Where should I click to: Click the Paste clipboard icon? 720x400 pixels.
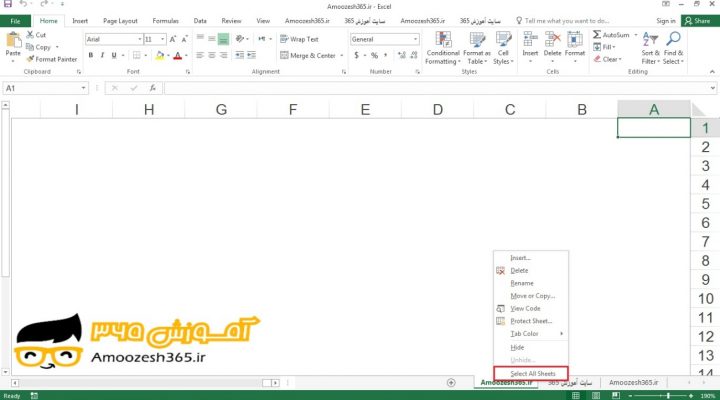(x=13, y=41)
